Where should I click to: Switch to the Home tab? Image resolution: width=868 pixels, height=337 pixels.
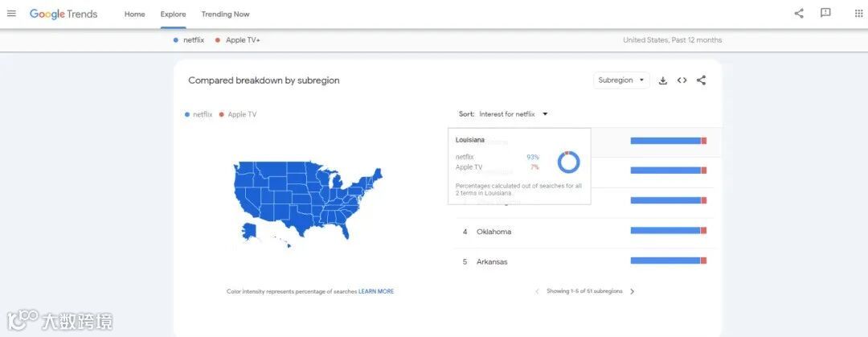tap(134, 14)
